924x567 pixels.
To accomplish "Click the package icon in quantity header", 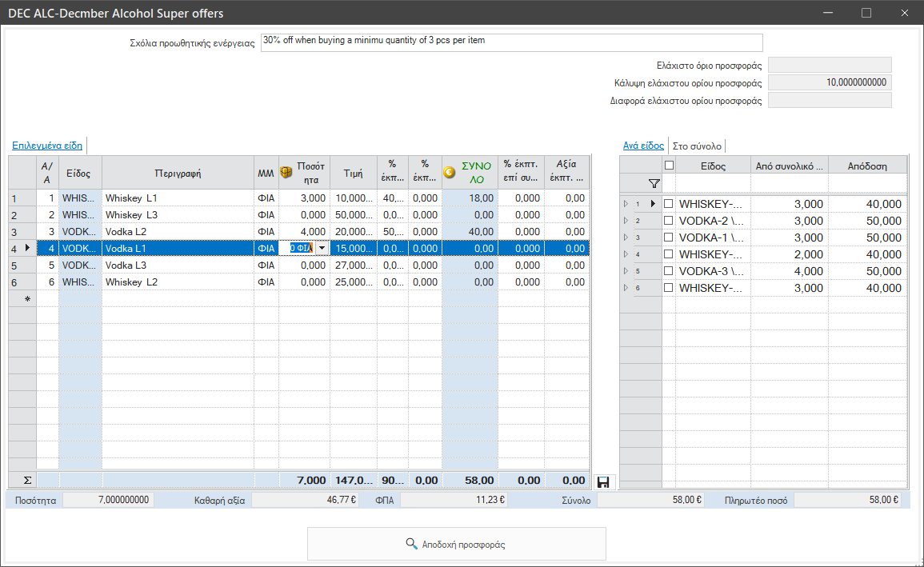I will tap(286, 172).
